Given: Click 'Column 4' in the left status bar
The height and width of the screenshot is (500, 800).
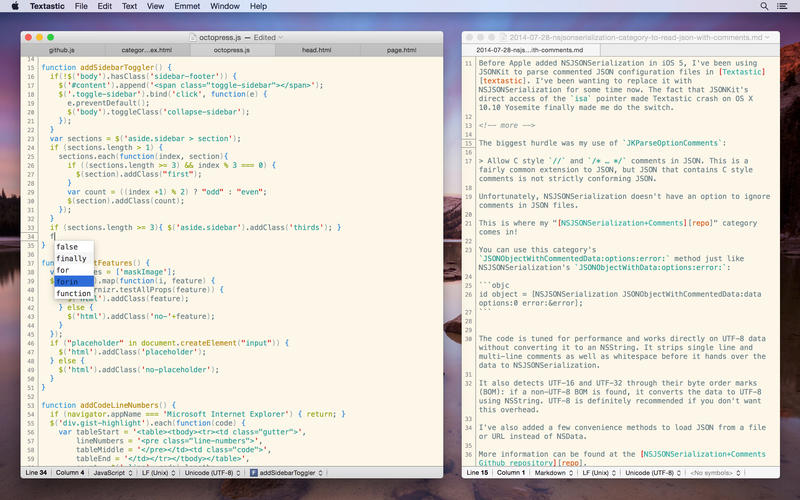Looking at the screenshot, I should point(70,473).
